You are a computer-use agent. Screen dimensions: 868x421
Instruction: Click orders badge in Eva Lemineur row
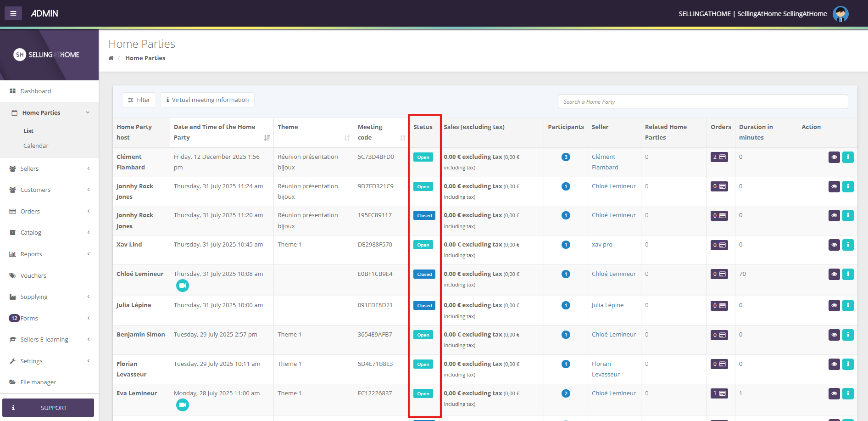point(719,393)
